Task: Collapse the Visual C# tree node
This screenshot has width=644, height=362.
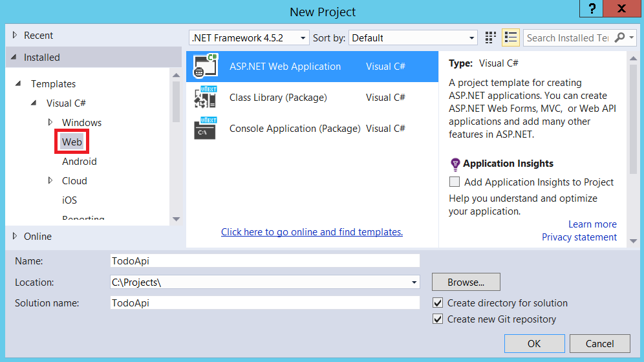Action: [x=34, y=103]
